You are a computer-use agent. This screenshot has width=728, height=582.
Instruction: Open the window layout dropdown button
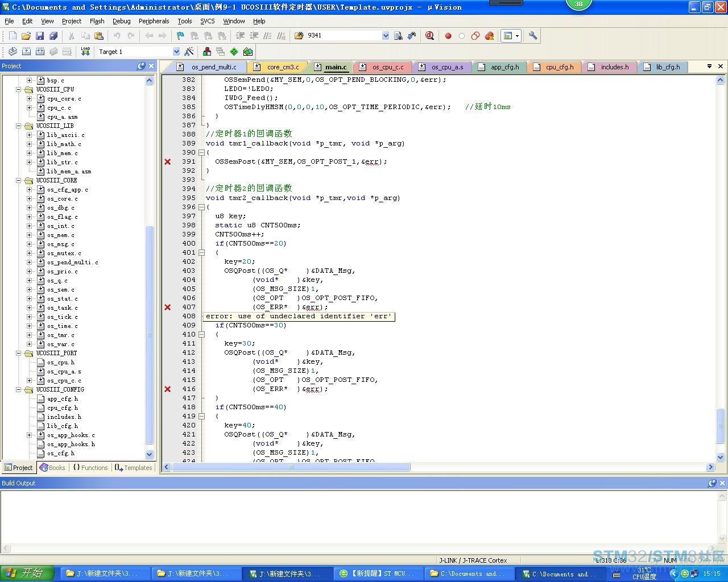(517, 36)
